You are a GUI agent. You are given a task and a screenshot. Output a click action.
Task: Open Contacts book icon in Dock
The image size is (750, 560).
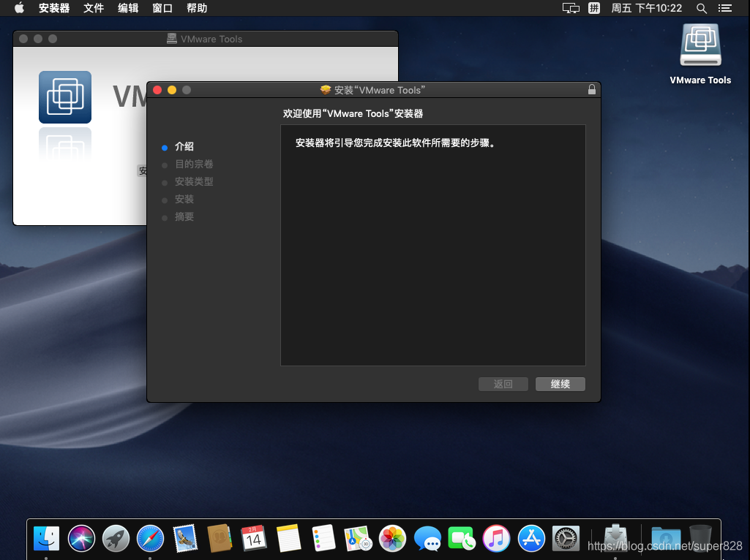pos(220,539)
